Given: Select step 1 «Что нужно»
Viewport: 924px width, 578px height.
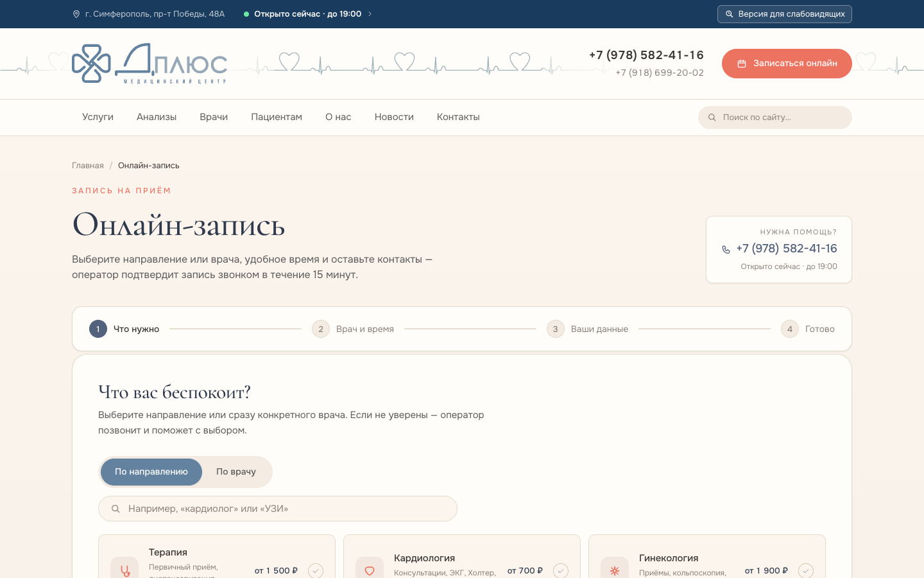Looking at the screenshot, I should click(124, 329).
